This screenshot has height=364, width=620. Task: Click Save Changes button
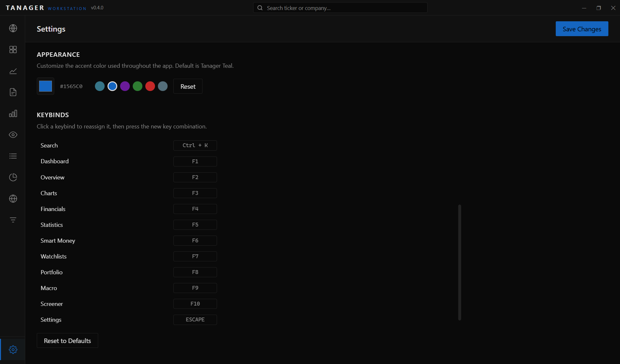[582, 29]
